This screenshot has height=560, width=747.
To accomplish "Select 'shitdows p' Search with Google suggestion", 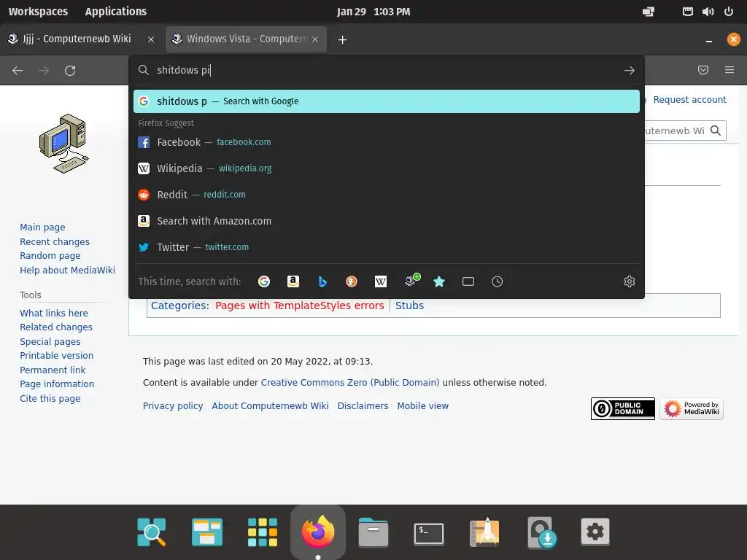I will 387,101.
